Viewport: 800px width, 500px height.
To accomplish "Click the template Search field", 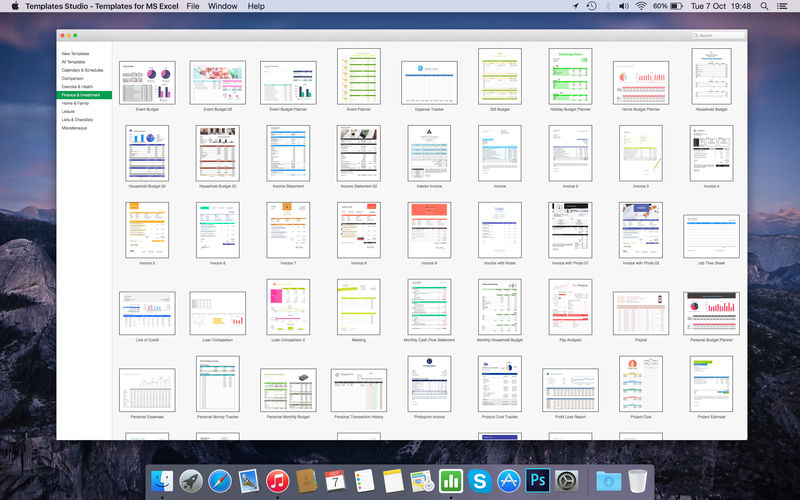I will (x=718, y=35).
